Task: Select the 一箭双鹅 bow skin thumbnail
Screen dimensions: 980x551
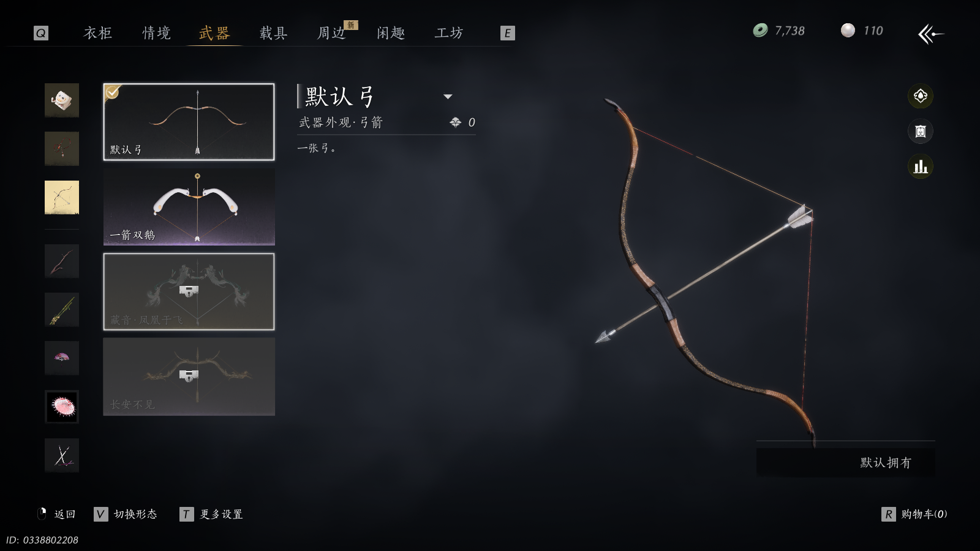Action: click(x=189, y=207)
